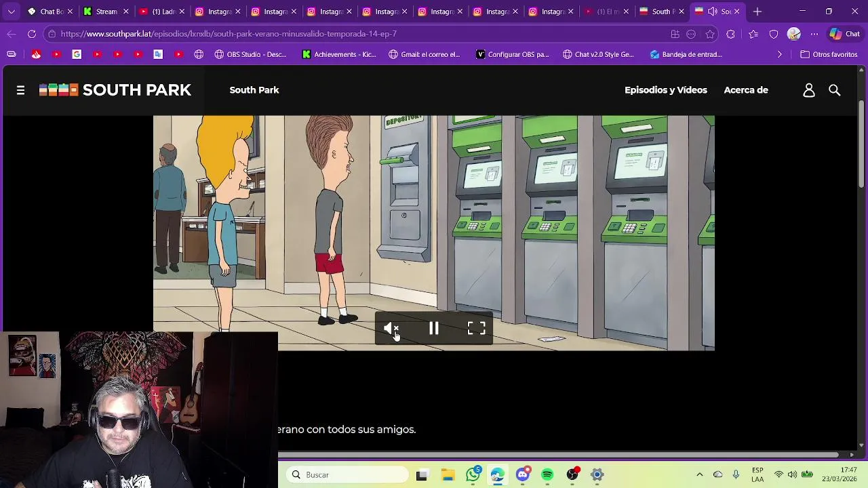Open the Google G bookmark
The height and width of the screenshot is (488, 868).
(77, 54)
